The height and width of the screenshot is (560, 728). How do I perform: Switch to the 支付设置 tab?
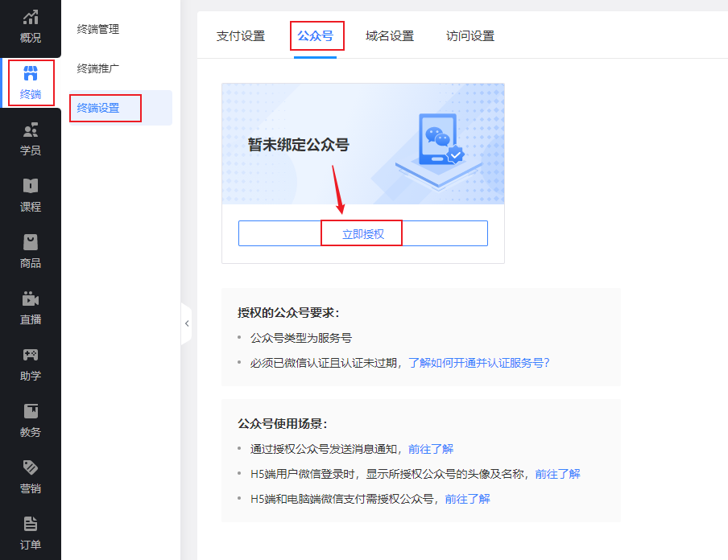241,35
